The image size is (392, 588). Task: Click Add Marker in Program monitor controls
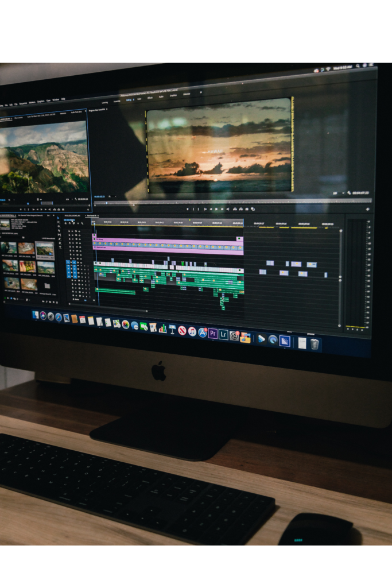(188, 209)
